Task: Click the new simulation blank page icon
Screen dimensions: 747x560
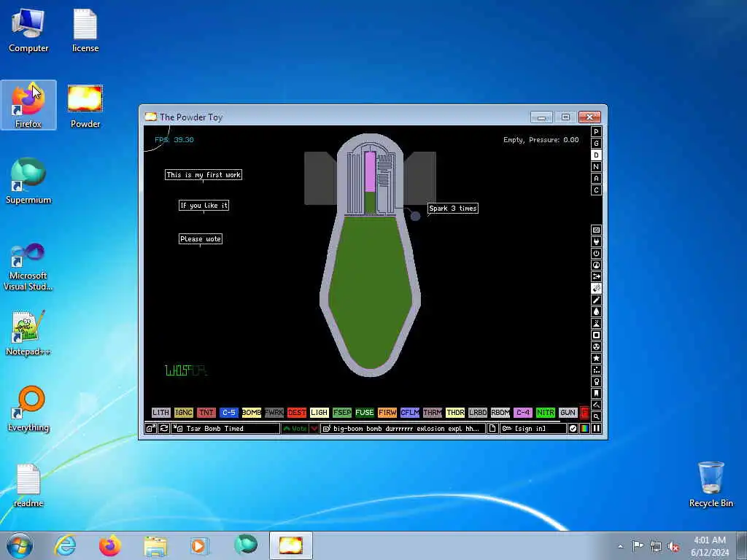Action: click(492, 428)
